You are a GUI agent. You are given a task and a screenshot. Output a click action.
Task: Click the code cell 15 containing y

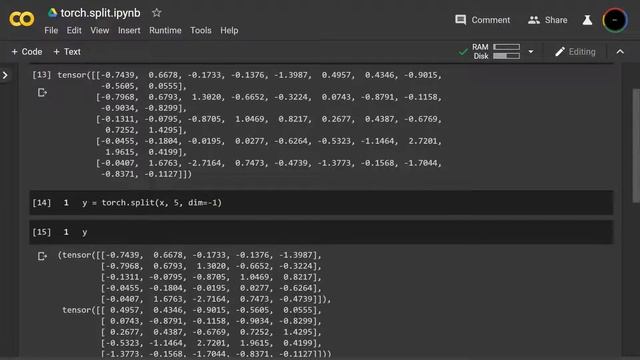point(321,232)
